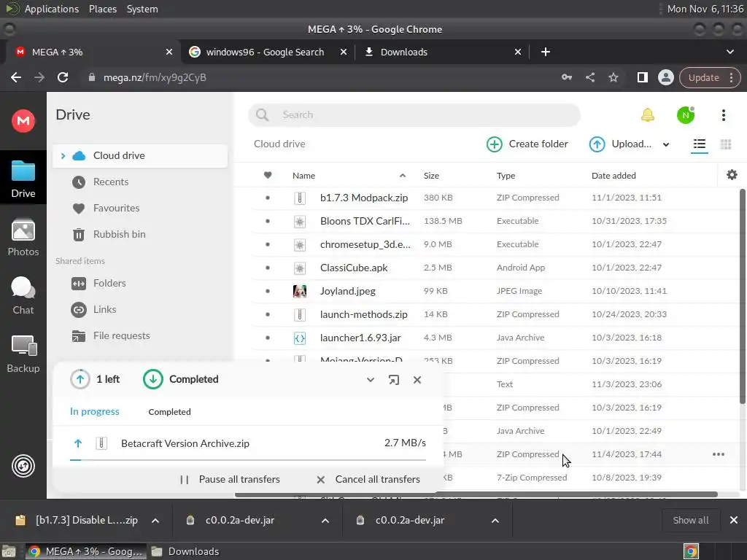Viewport: 747px width, 560px height.
Task: Click Betacraft Version Archive.zip upload progress bar
Action: pyautogui.click(x=248, y=460)
